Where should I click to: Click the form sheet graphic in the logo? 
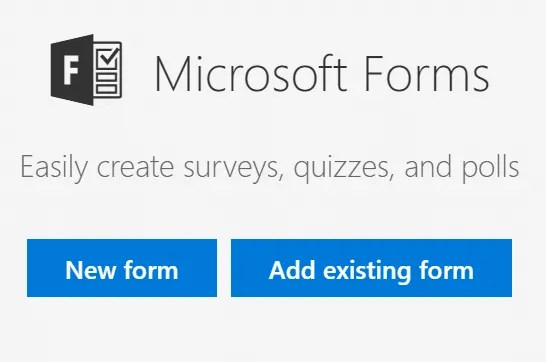108,70
